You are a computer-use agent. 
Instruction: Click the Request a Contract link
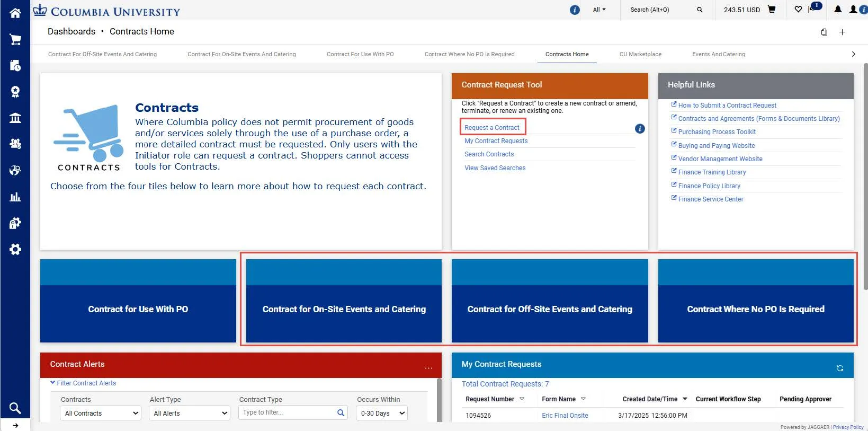tap(492, 127)
